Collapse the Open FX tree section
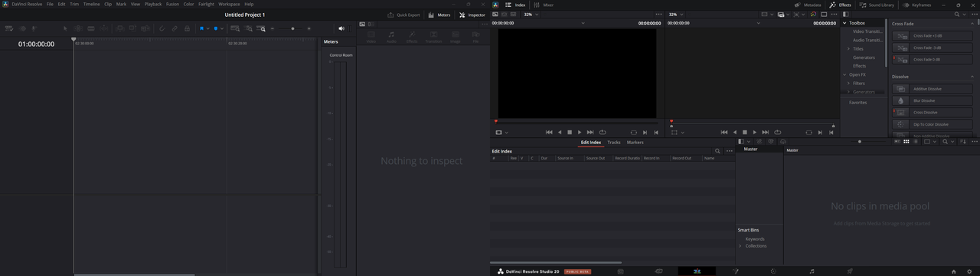Screen dimensions: 980x276 [844, 74]
